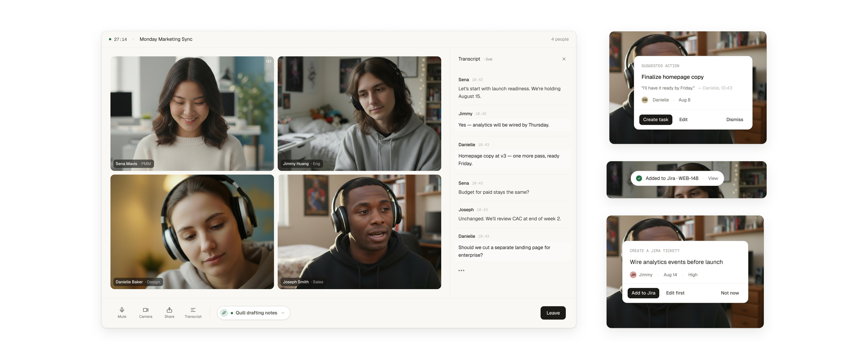
Task: Select Jimmy Huang video tile
Action: click(x=359, y=113)
